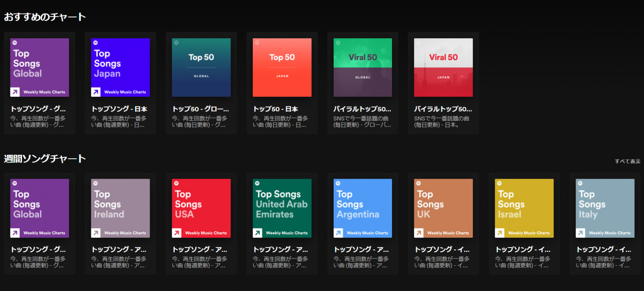Click card title below Top Songs Argentina cover

tap(361, 249)
